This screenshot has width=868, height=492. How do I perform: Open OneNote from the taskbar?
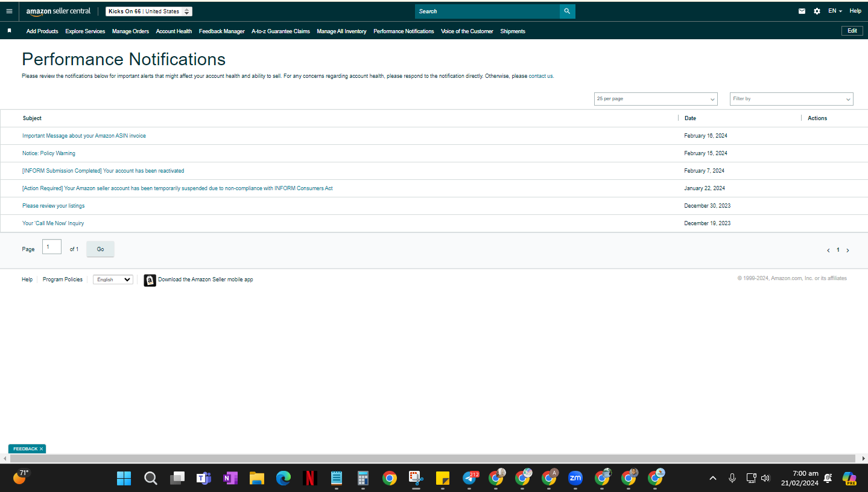point(230,478)
